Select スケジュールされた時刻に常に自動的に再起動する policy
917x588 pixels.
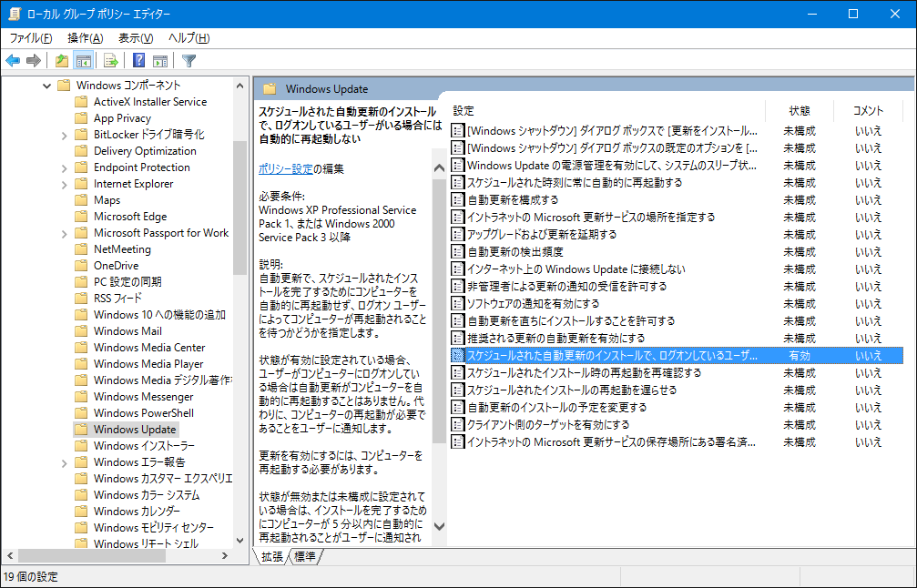[x=575, y=183]
